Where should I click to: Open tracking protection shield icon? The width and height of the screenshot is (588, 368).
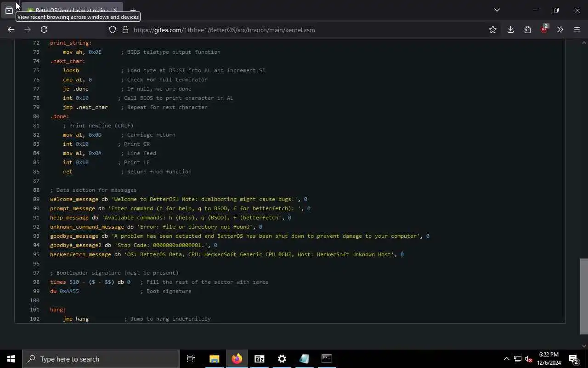[113, 30]
